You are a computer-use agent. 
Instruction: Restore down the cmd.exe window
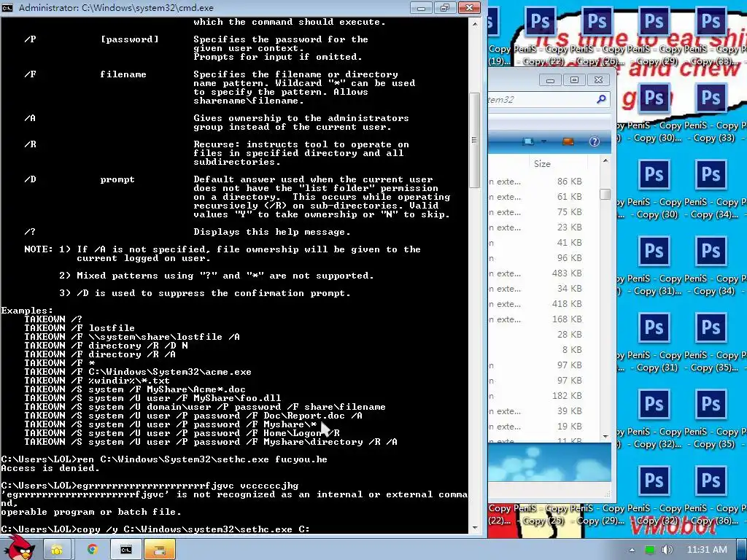(445, 7)
